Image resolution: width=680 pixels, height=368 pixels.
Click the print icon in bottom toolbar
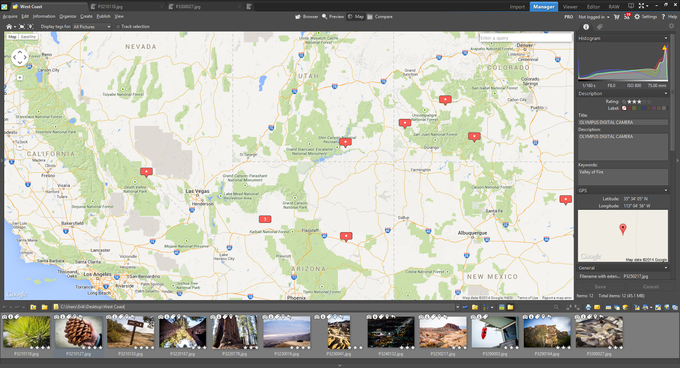click(x=588, y=307)
